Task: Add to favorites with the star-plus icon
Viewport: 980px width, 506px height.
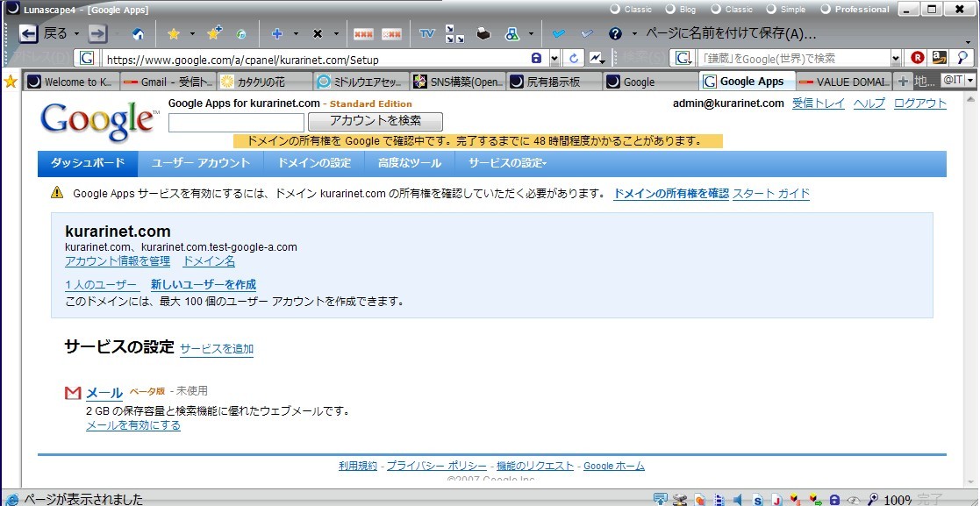Action: click(214, 33)
